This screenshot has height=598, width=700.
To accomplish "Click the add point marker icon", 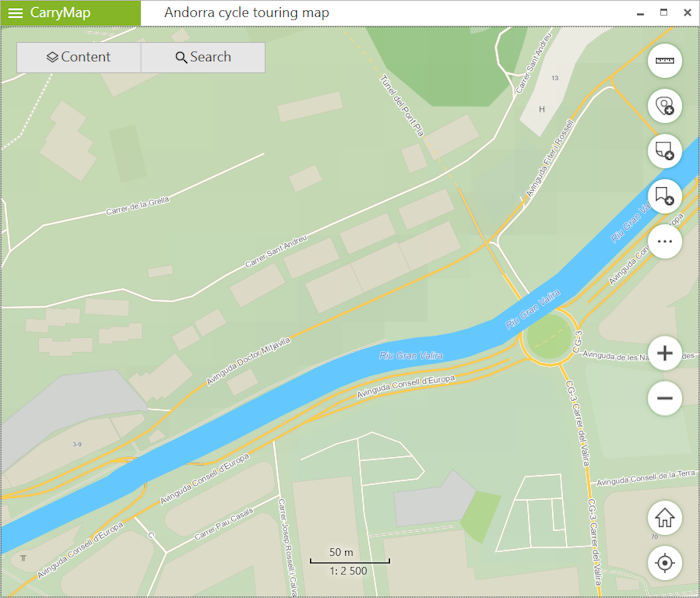I will point(665,106).
